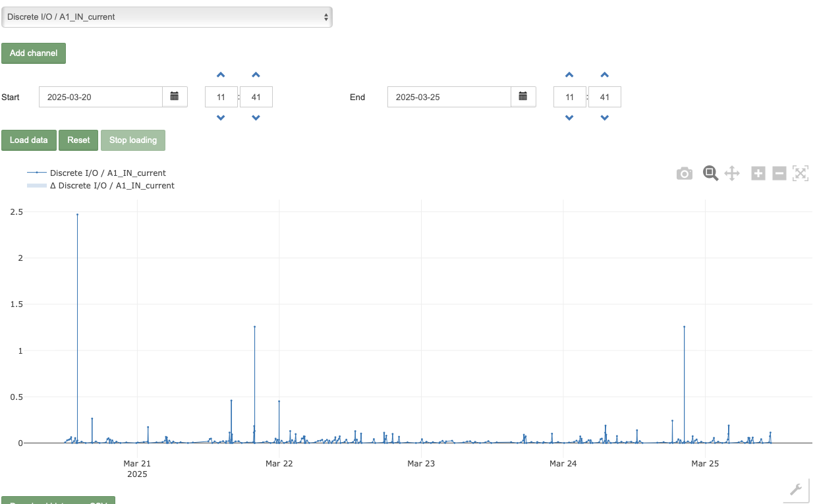Click the 1.5 y-axis tick label

(x=16, y=304)
